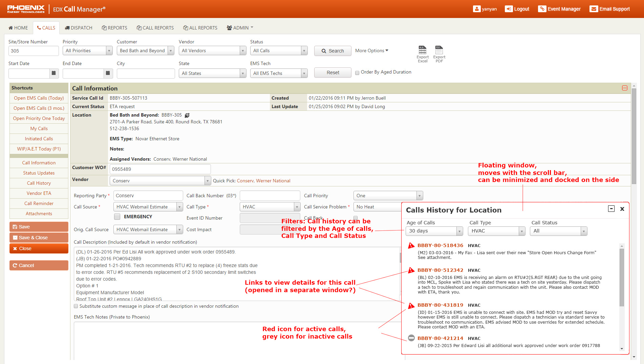Minimize the Calls History floating window
Image resolution: width=644 pixels, height=364 pixels.
point(611,209)
